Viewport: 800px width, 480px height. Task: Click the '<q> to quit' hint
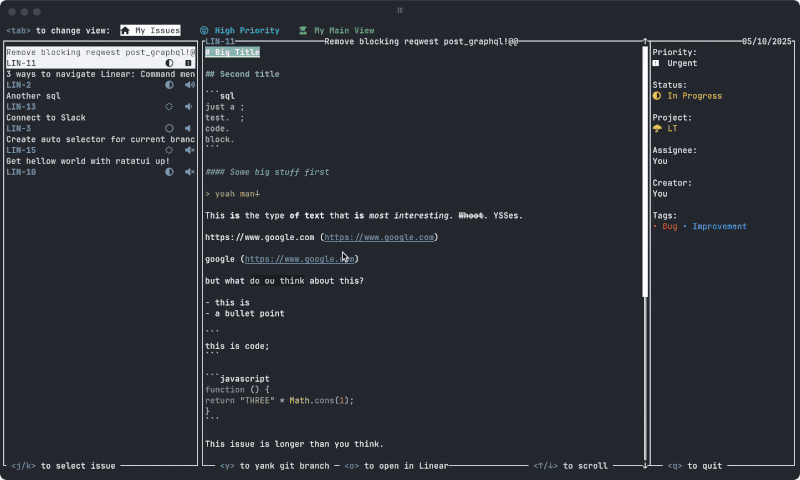coord(694,466)
